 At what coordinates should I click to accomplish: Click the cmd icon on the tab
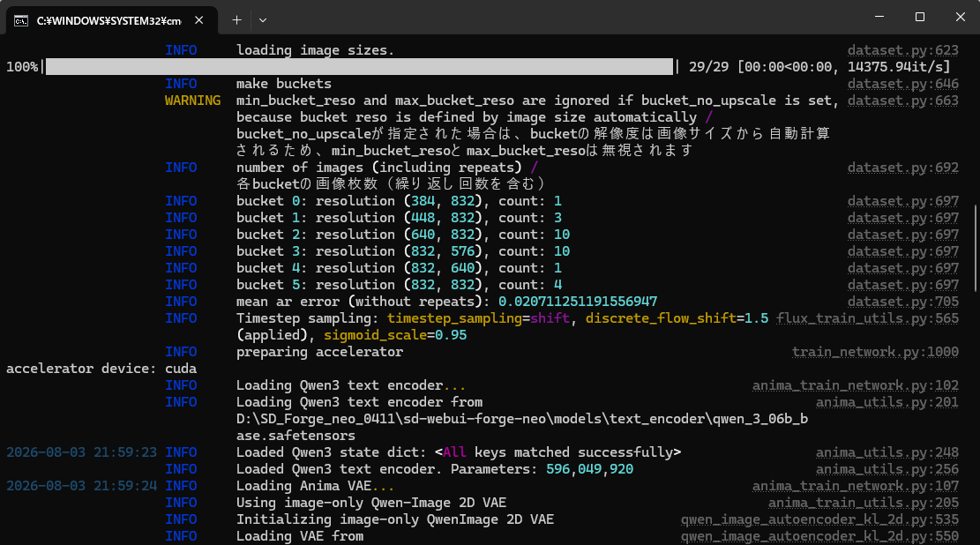[21, 20]
